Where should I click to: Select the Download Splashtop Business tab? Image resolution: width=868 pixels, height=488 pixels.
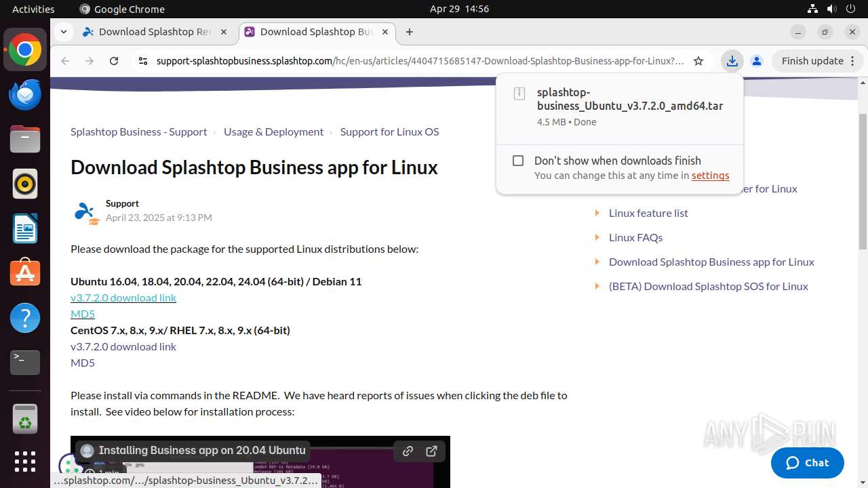pyautogui.click(x=317, y=32)
